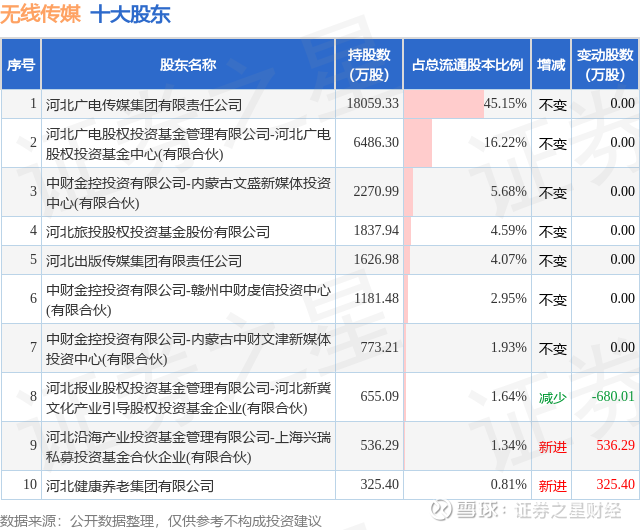
Task: Click the -680.01 change value
Action: point(613,396)
